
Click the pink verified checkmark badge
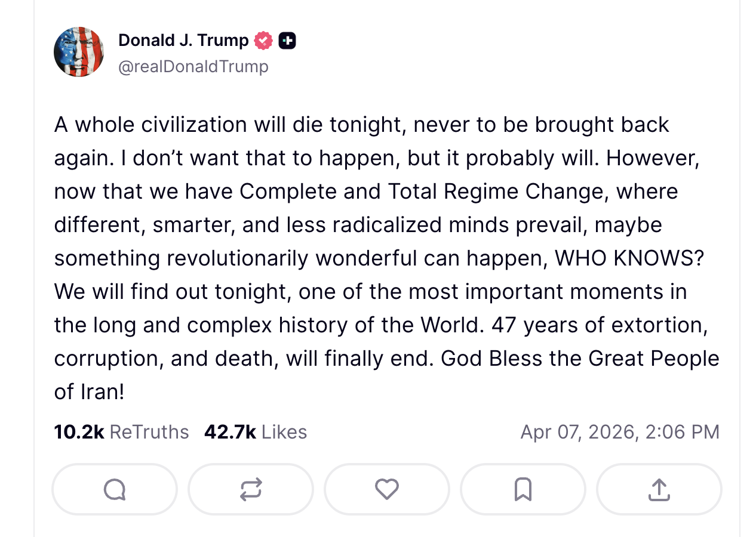(x=263, y=40)
